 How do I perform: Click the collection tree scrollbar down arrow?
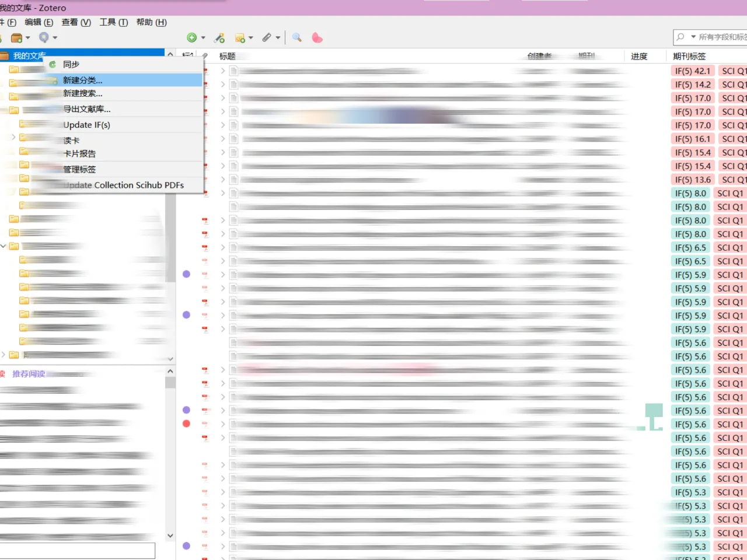tap(170, 359)
